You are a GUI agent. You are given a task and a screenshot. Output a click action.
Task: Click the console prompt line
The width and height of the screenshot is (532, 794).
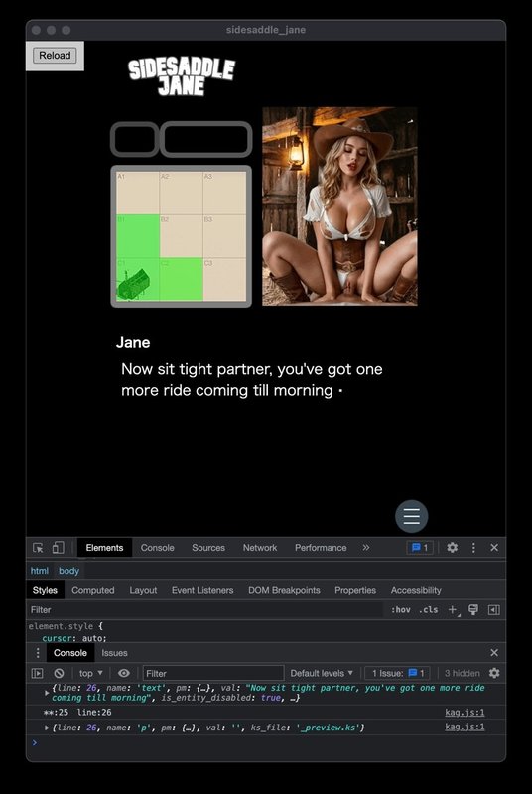click(x=266, y=742)
